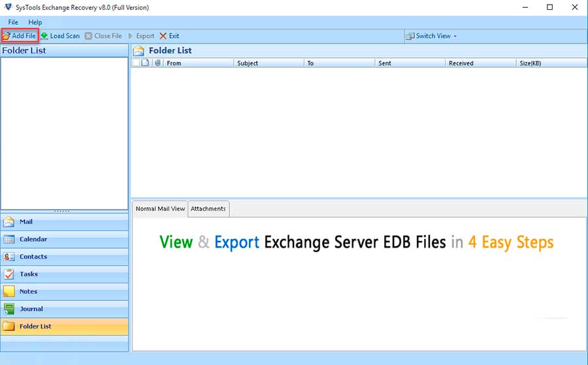This screenshot has height=365, width=588.
Task: Click the Exit button with red X
Action: (169, 36)
